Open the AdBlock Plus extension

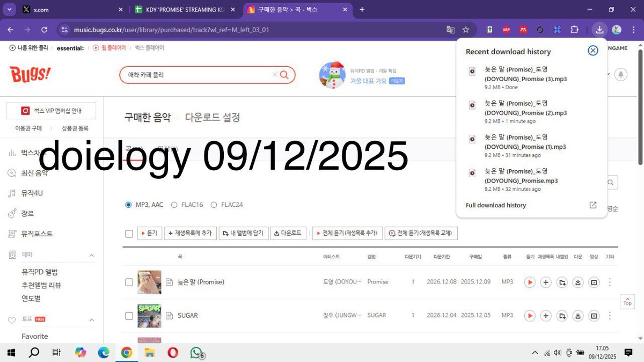[506, 30]
